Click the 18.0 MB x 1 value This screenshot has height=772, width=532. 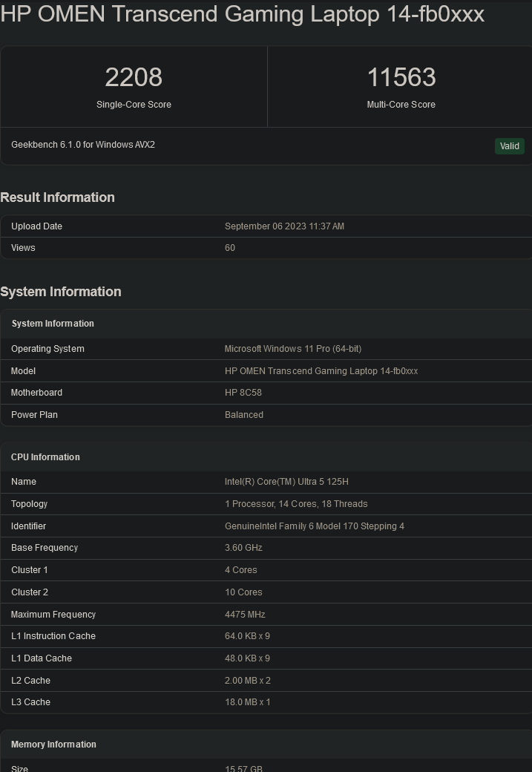tap(248, 702)
